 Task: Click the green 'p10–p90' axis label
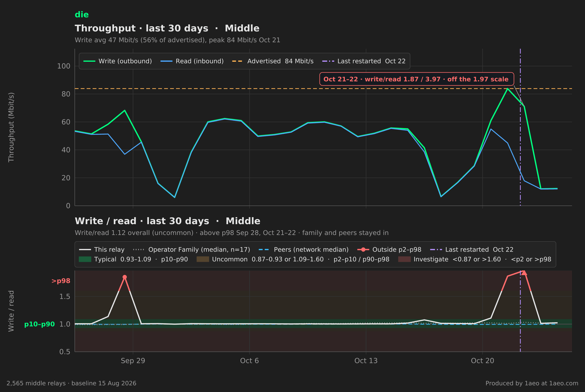point(40,324)
